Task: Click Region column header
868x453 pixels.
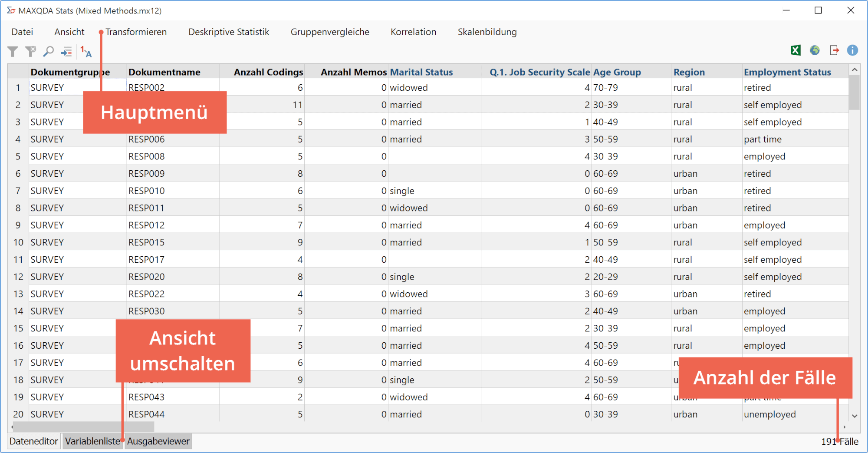Action: pos(707,72)
